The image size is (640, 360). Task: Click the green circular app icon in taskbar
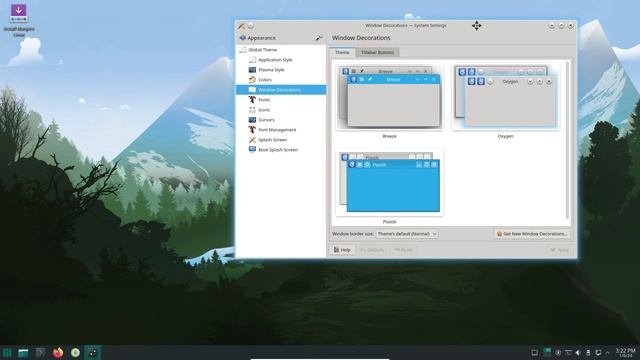tap(75, 353)
